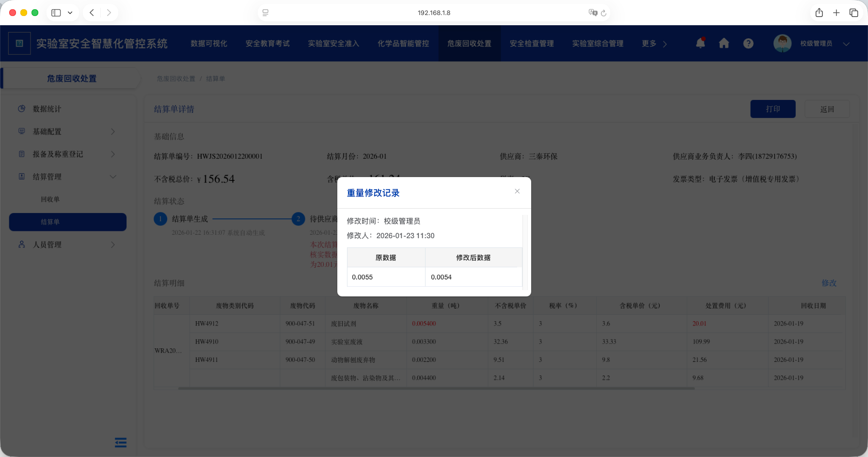
Task: Go back with Safari's back arrow
Action: tap(92, 13)
